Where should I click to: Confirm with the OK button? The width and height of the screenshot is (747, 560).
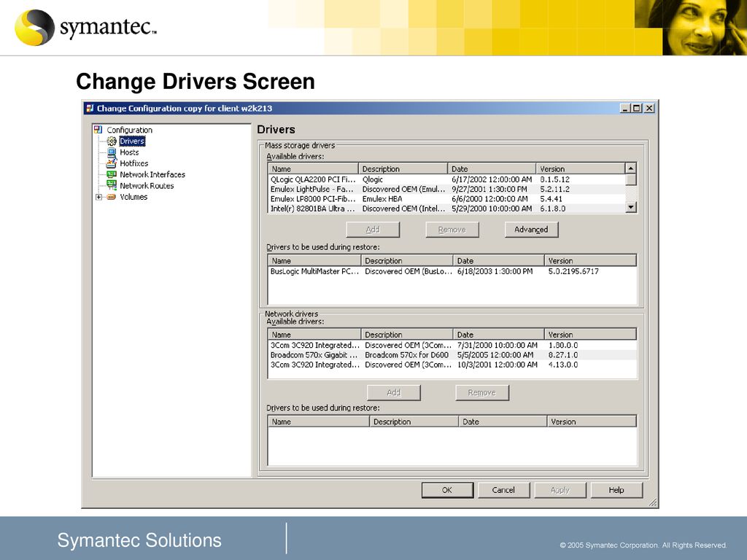pyautogui.click(x=447, y=490)
